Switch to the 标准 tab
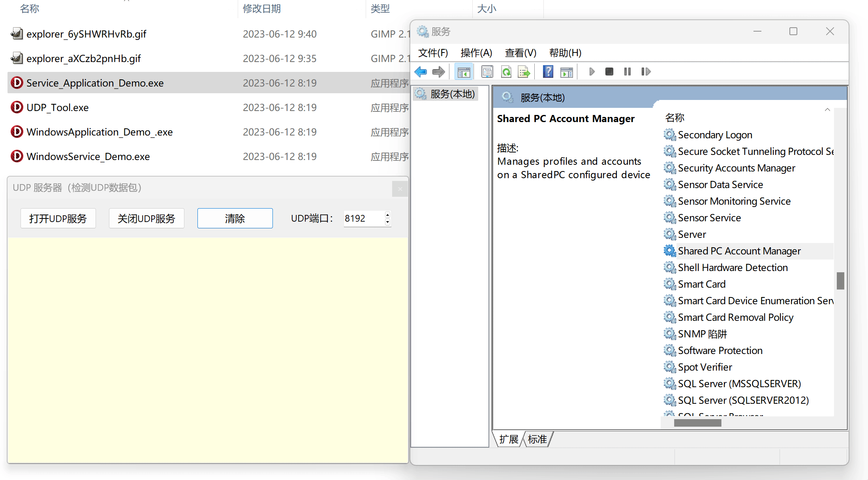This screenshot has height=480, width=868. pos(537,439)
